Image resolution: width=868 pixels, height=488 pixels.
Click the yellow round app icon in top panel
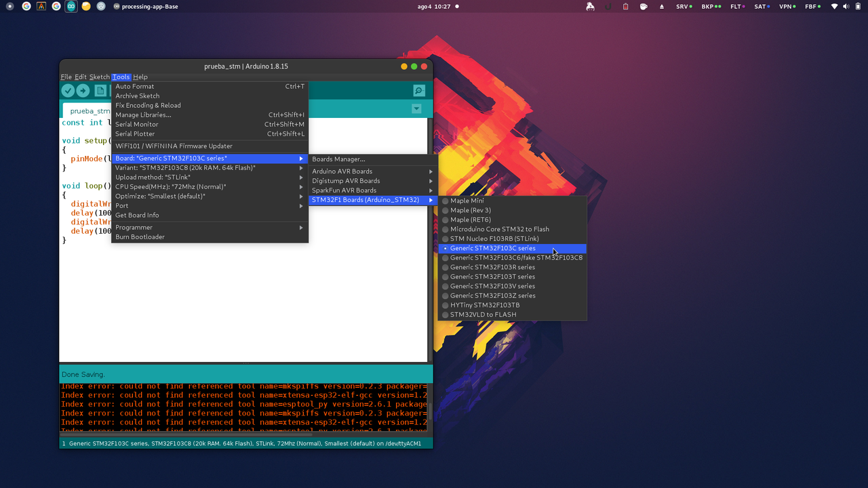point(86,6)
